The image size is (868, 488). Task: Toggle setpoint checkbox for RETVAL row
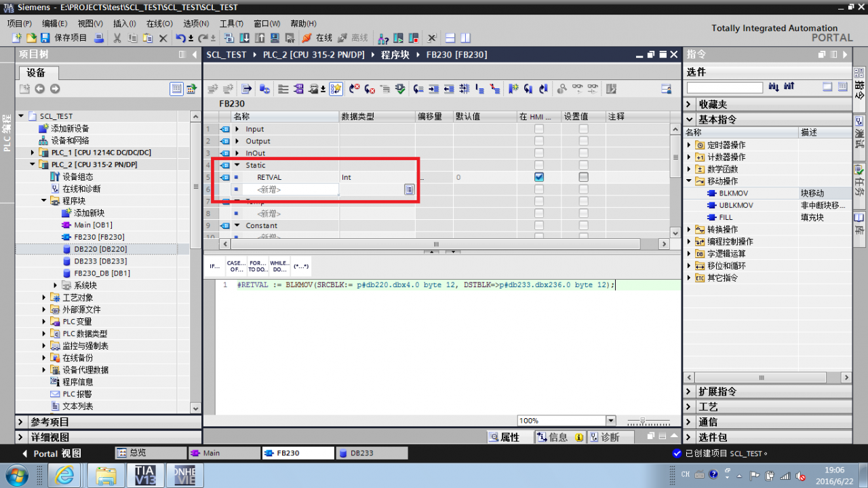tap(583, 177)
